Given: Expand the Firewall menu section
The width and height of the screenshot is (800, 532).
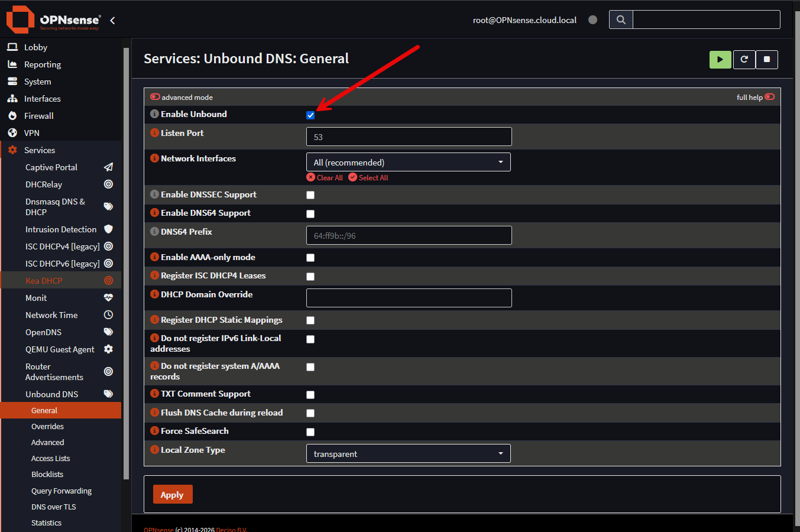Looking at the screenshot, I should (61, 116).
